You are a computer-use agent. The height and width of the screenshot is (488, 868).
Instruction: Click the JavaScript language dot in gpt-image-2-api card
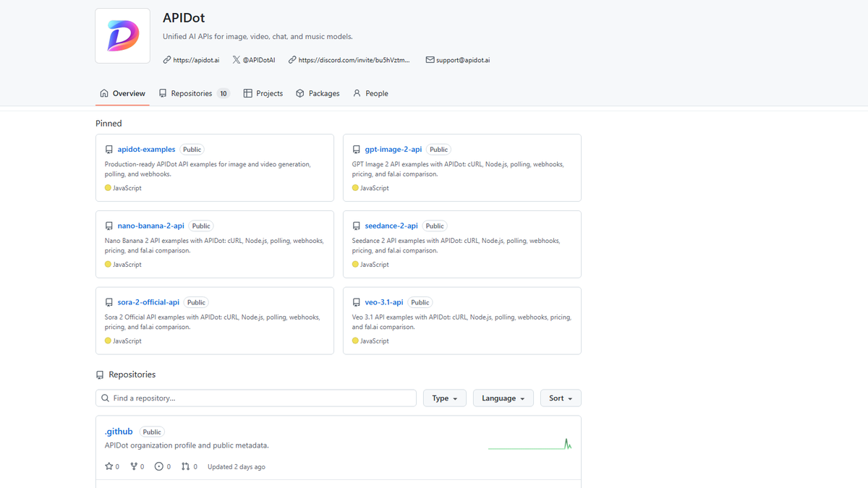click(x=355, y=188)
